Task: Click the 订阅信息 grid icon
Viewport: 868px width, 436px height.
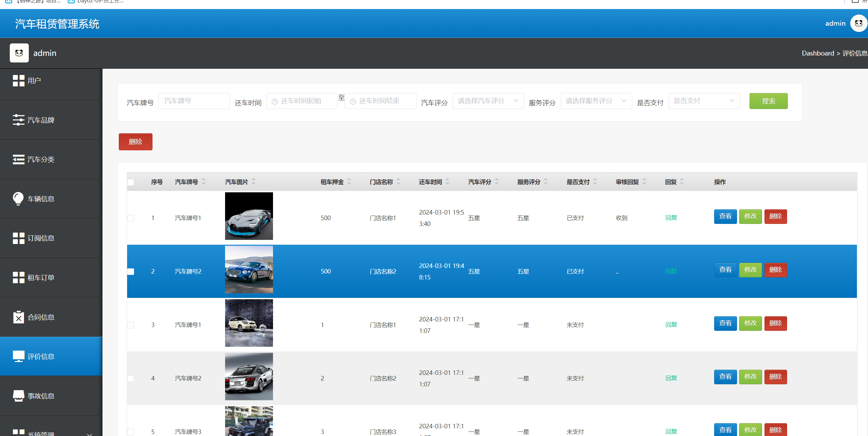Action: click(x=19, y=238)
